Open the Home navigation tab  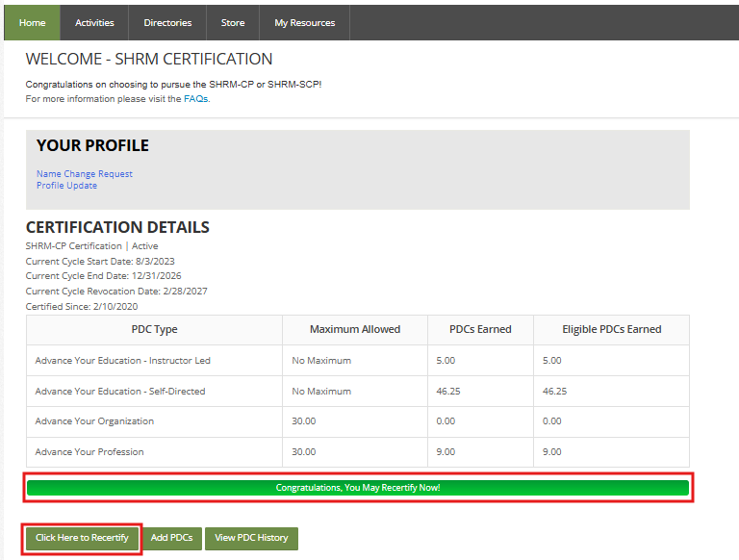tap(32, 23)
